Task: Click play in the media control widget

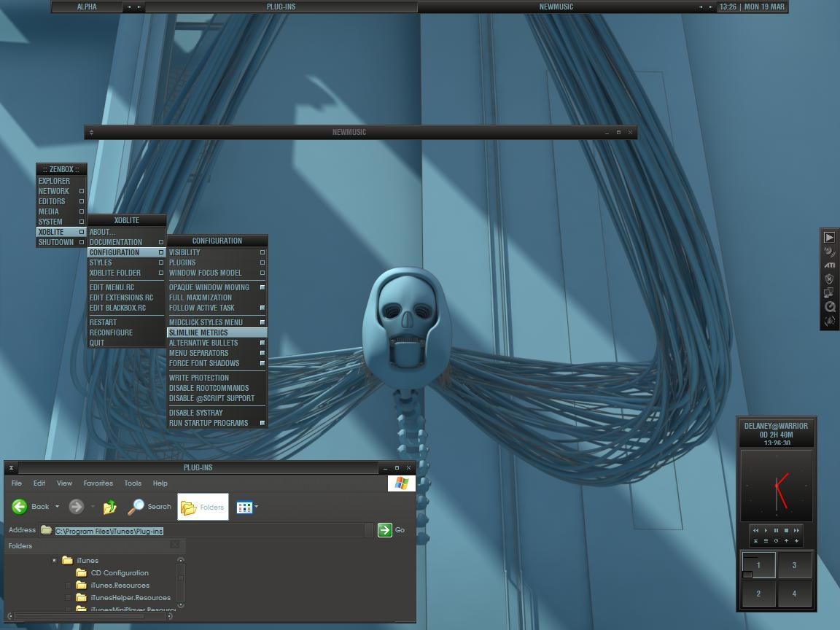Action: [x=766, y=530]
